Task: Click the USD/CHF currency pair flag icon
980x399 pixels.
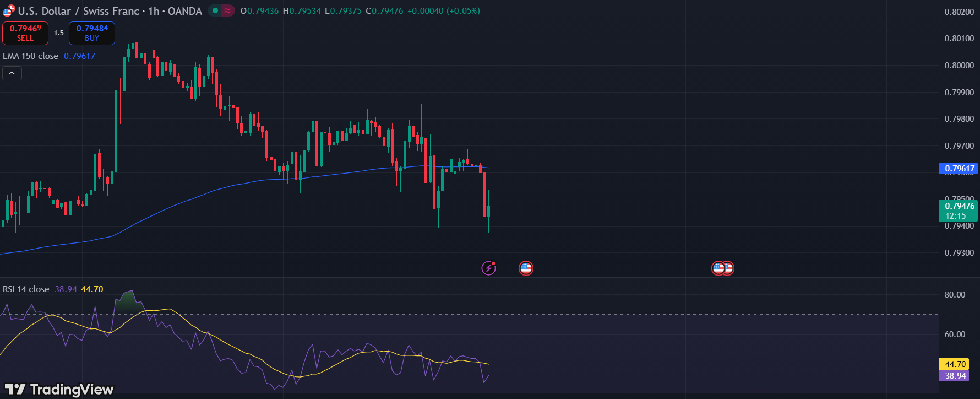Action: click(x=9, y=10)
